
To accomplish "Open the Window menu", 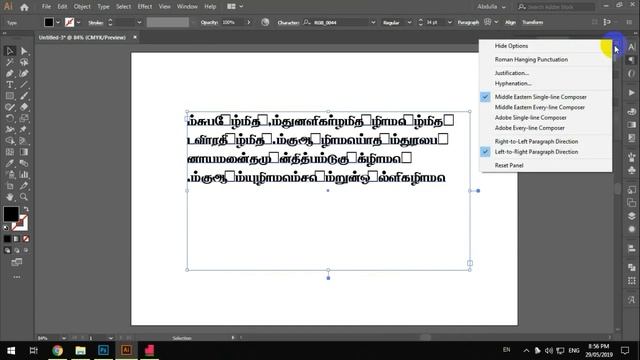I will 187,7.
